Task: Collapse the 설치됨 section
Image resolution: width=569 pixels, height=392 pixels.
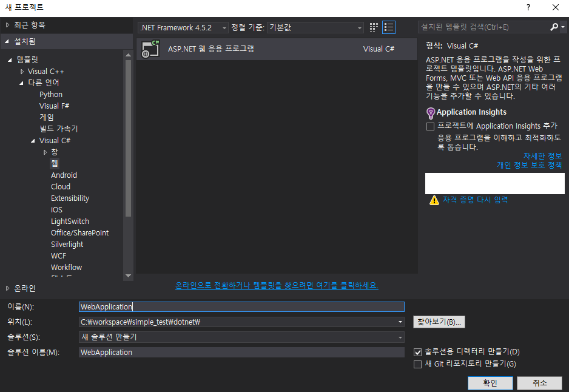Action: pos(7,41)
